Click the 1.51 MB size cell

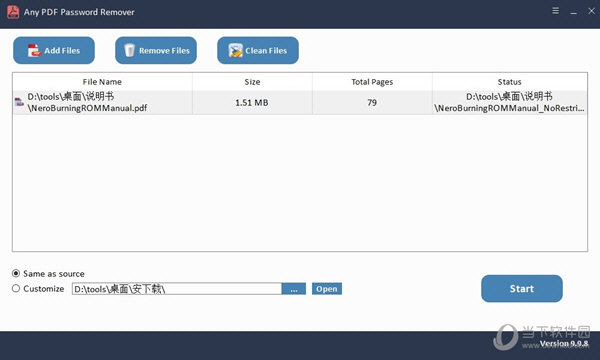(252, 103)
